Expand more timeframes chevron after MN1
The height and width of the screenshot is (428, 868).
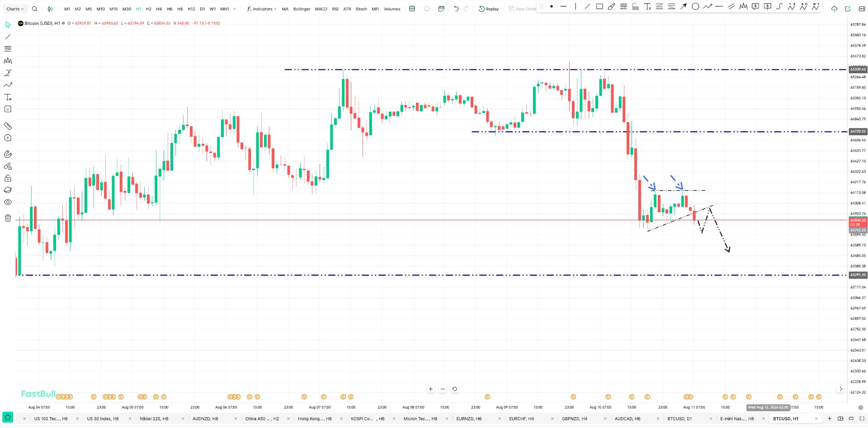[x=234, y=9]
